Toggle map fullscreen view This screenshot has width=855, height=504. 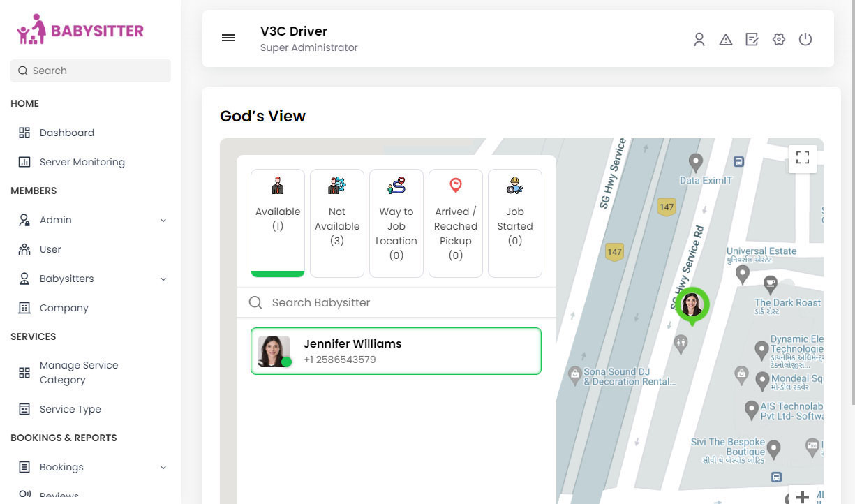click(x=802, y=158)
